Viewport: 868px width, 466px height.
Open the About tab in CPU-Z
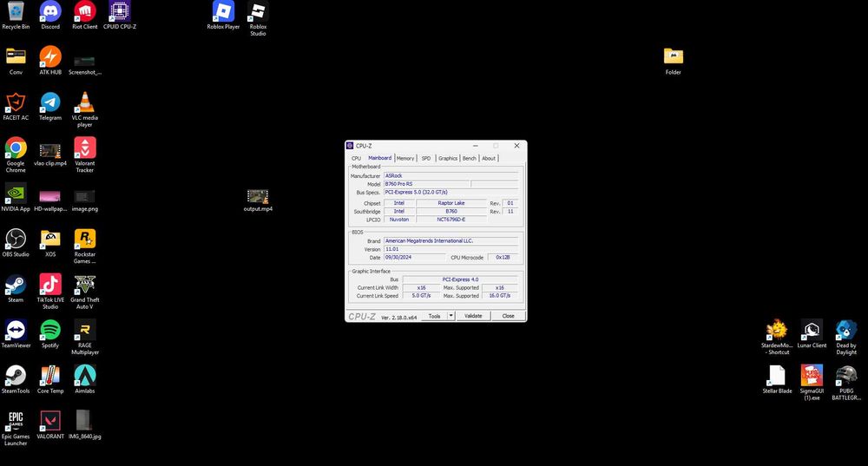[489, 158]
